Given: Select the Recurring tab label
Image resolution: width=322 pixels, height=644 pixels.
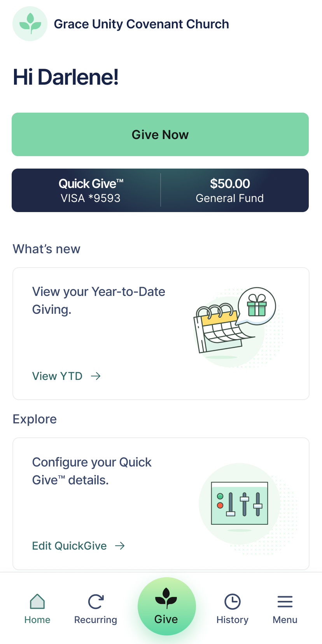Looking at the screenshot, I should coord(96,620).
